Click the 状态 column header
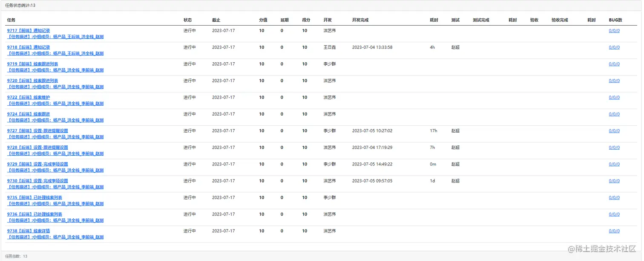644x261 pixels. [x=187, y=20]
